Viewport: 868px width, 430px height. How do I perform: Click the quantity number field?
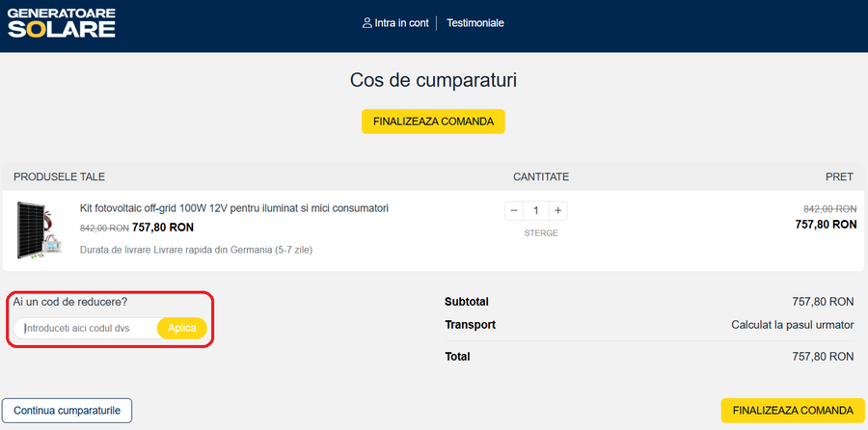(535, 210)
